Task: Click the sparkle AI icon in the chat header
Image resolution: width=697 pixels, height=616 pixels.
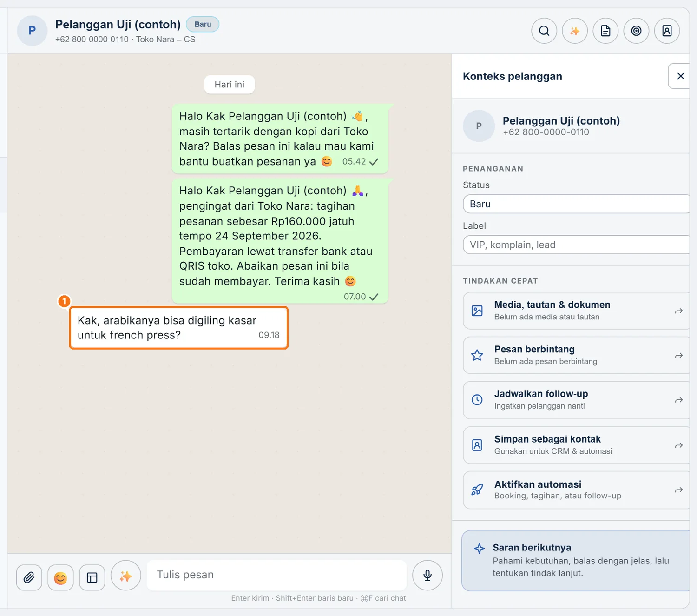Action: coord(575,31)
